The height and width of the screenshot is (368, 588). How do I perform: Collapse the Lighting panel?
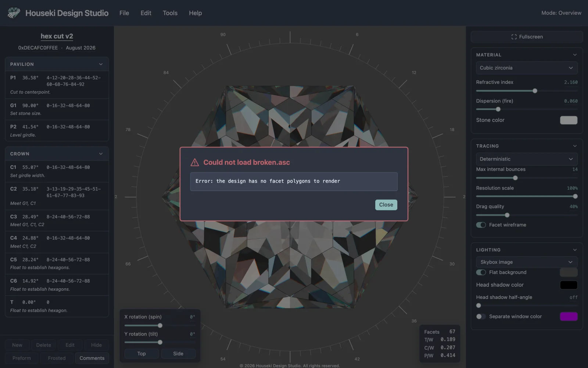coord(575,250)
